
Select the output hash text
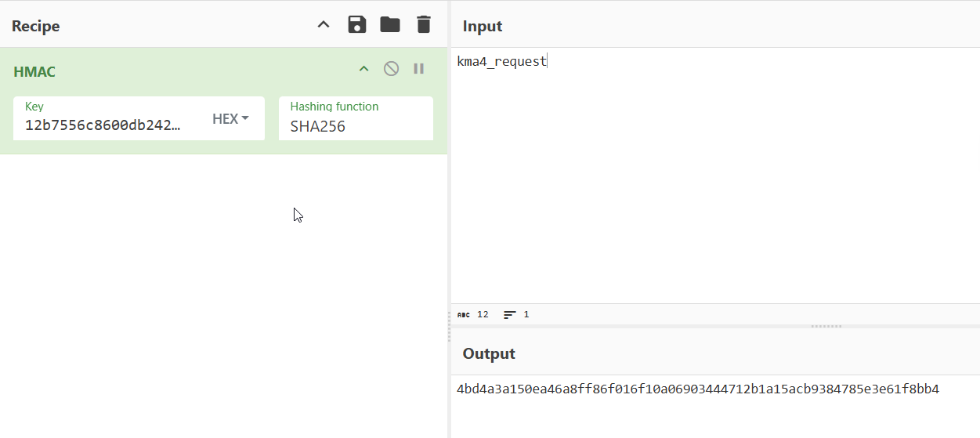pyautogui.click(x=697, y=389)
